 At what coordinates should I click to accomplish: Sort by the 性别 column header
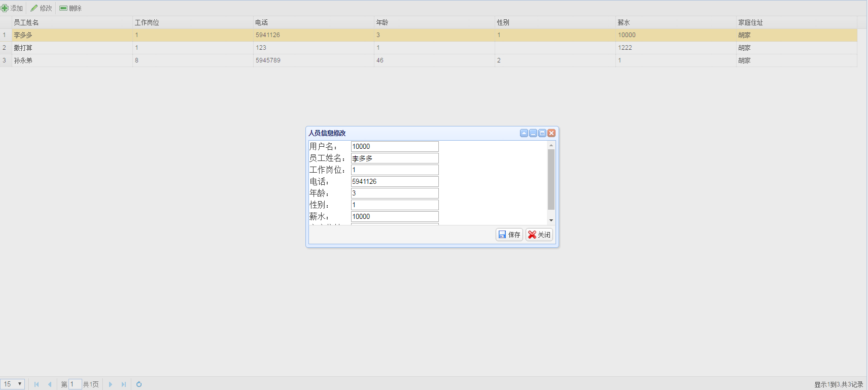pyautogui.click(x=555, y=22)
